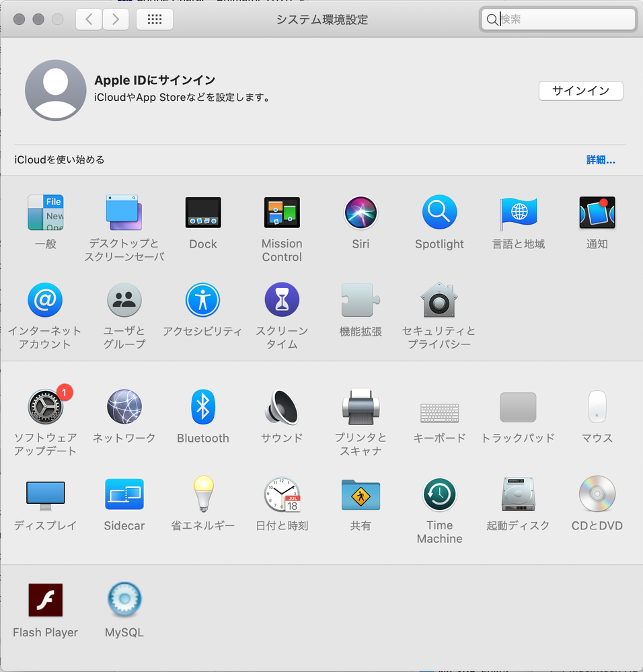
Task: Click the Apple ID user avatar
Action: [56, 90]
